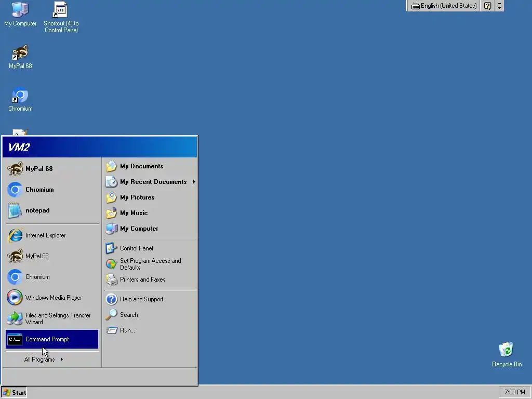Launch Internet Explorer from Start menu
Image resolution: width=532 pixels, height=399 pixels.
[x=52, y=235]
